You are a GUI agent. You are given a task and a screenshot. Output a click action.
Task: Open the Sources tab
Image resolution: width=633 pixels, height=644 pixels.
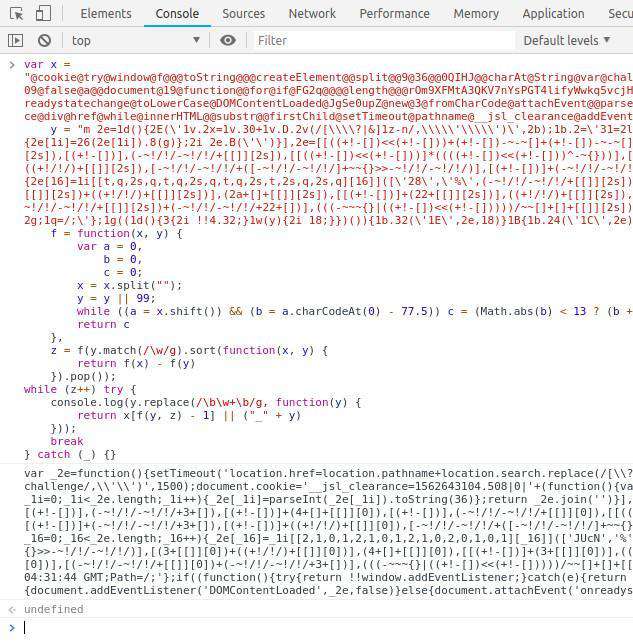click(x=244, y=14)
